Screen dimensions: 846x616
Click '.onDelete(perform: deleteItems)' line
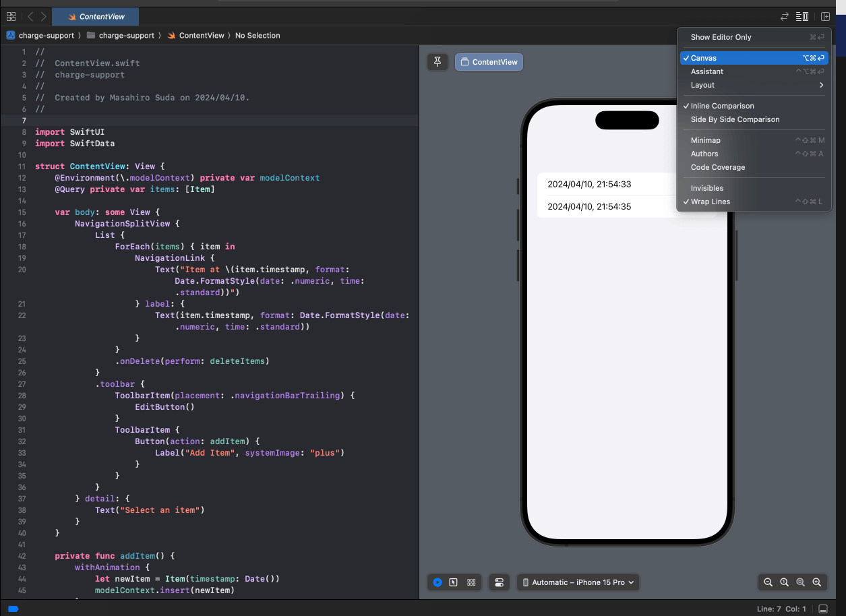[192, 361]
